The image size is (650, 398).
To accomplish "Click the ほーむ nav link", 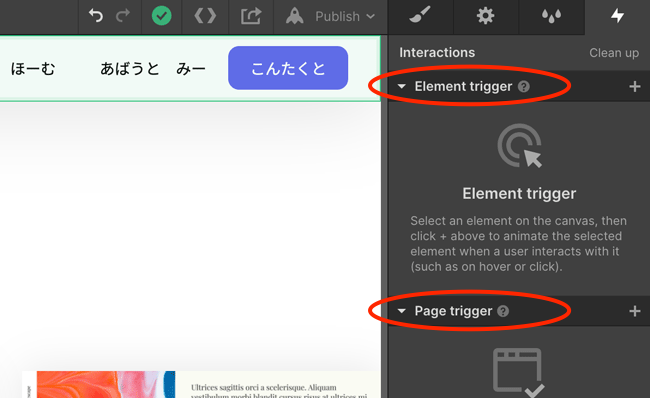I will [x=33, y=68].
